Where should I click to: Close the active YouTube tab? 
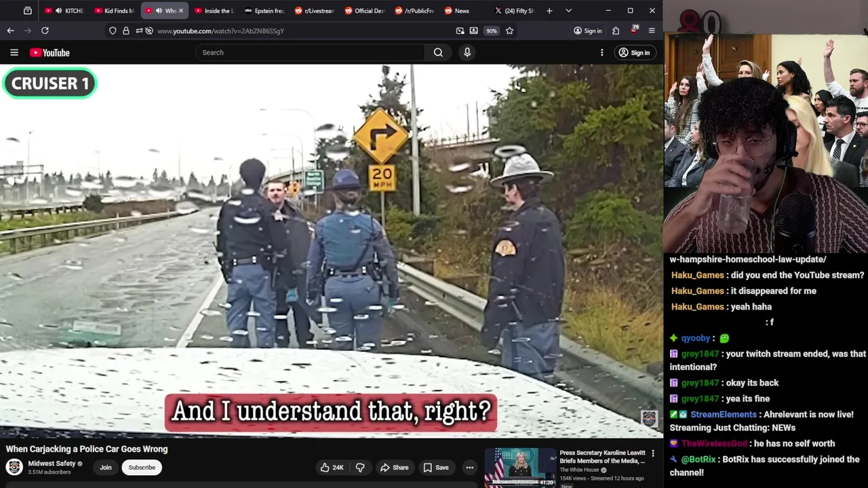pyautogui.click(x=180, y=11)
